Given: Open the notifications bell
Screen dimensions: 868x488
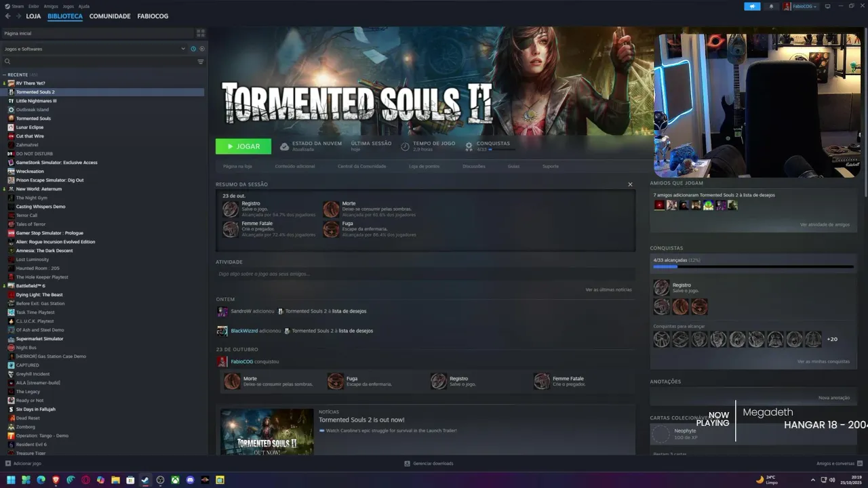Looking at the screenshot, I should point(771,6).
